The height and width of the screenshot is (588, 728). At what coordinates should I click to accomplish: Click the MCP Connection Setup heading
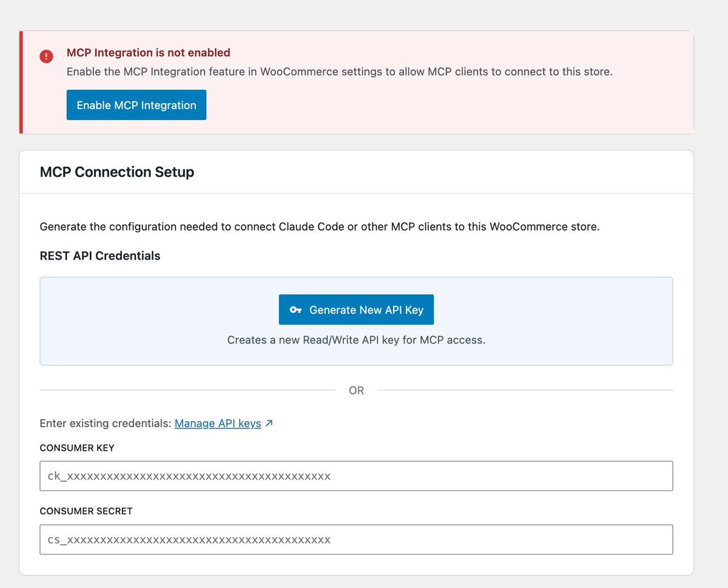(x=117, y=172)
